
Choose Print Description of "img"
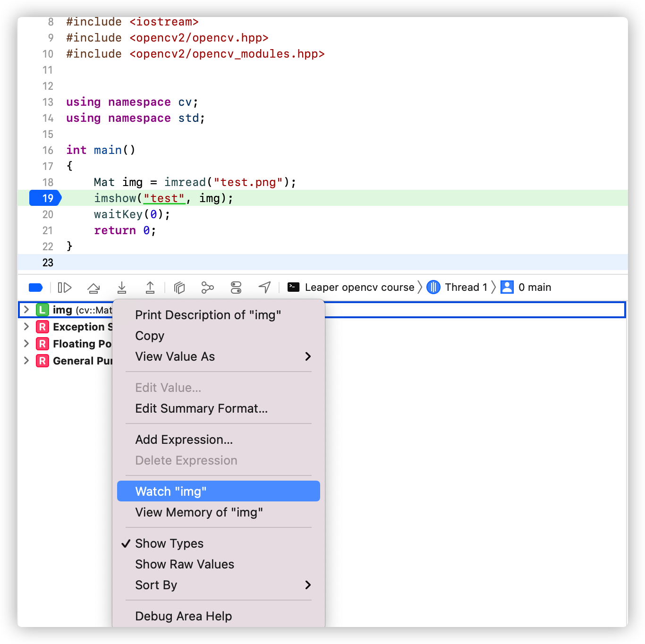[x=208, y=315]
